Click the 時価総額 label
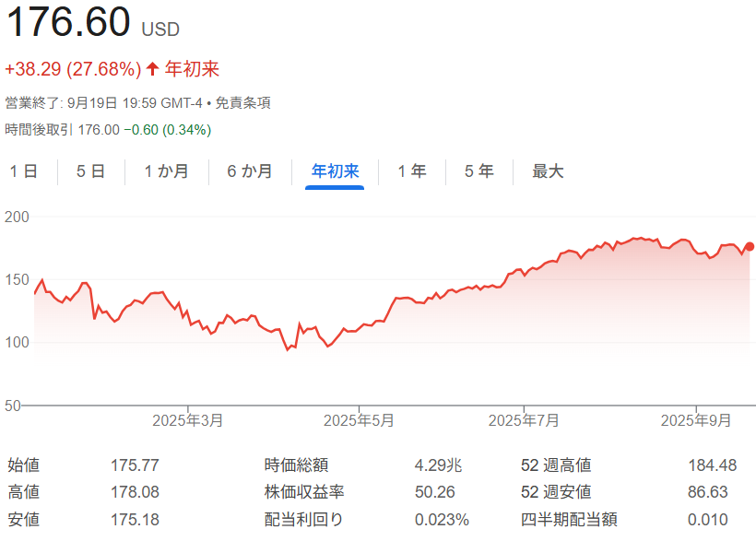756x541 pixels. (x=296, y=465)
